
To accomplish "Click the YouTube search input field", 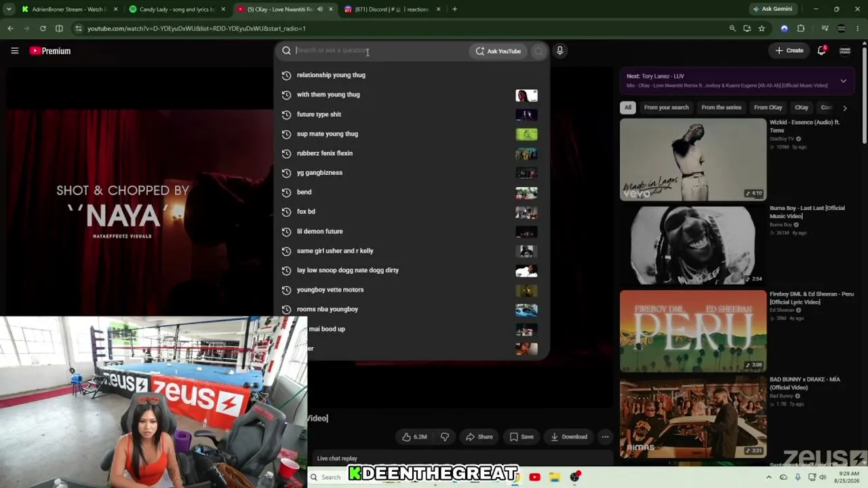I will pos(380,51).
